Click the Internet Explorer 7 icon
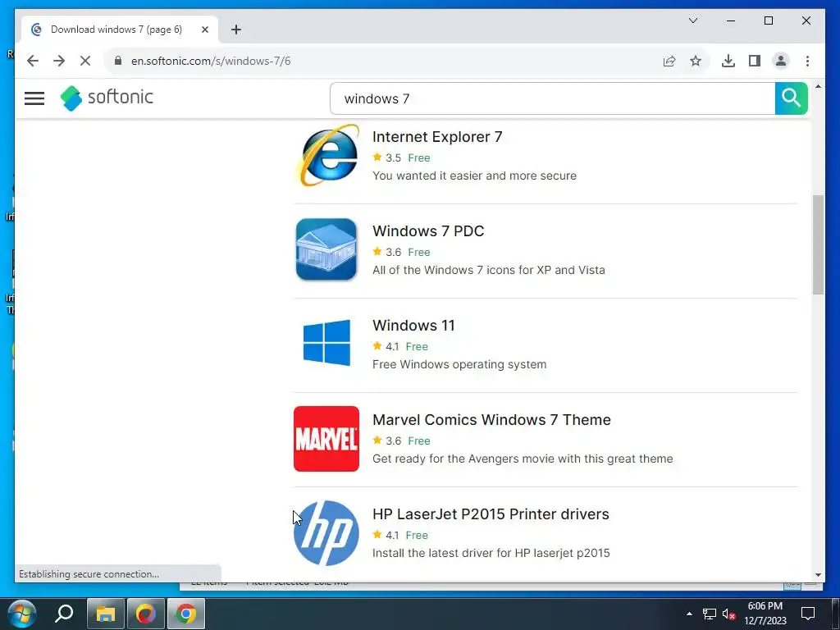Screen dimensions: 840x630 click(326, 155)
